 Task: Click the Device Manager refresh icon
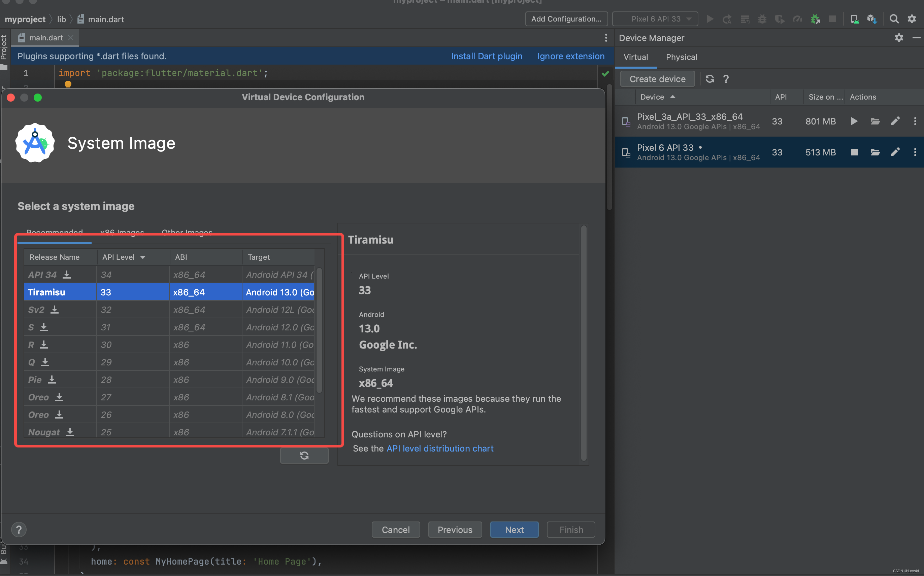709,79
